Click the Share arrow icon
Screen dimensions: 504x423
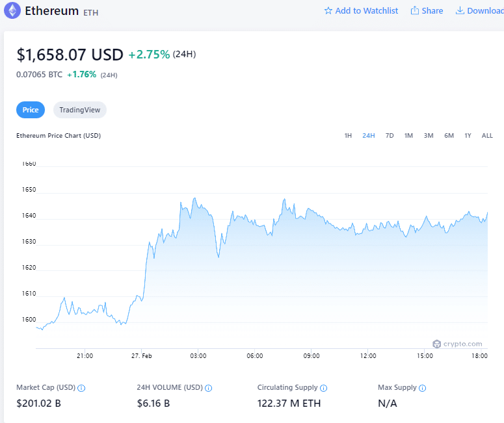[x=415, y=10]
